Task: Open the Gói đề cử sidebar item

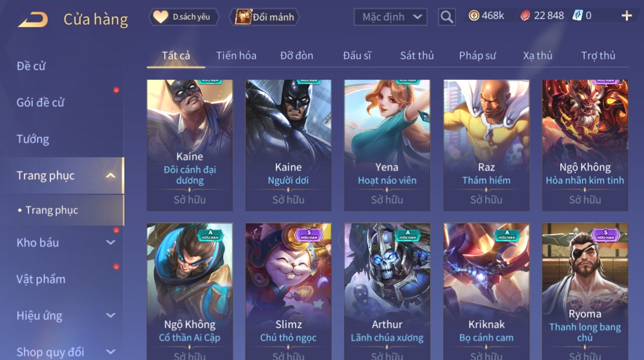Action: tap(40, 103)
